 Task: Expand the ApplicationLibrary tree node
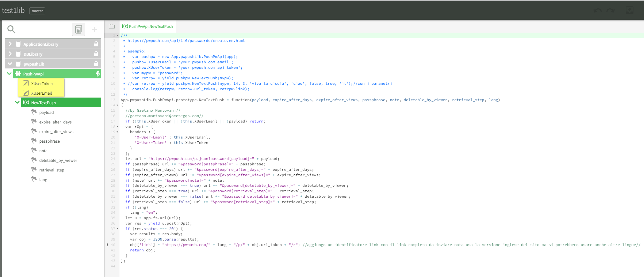[x=10, y=44]
